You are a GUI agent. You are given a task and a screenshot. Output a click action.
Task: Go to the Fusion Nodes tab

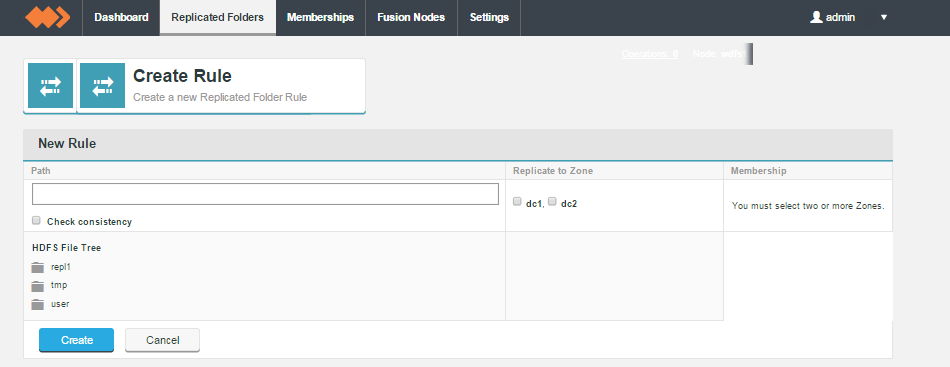tap(411, 18)
